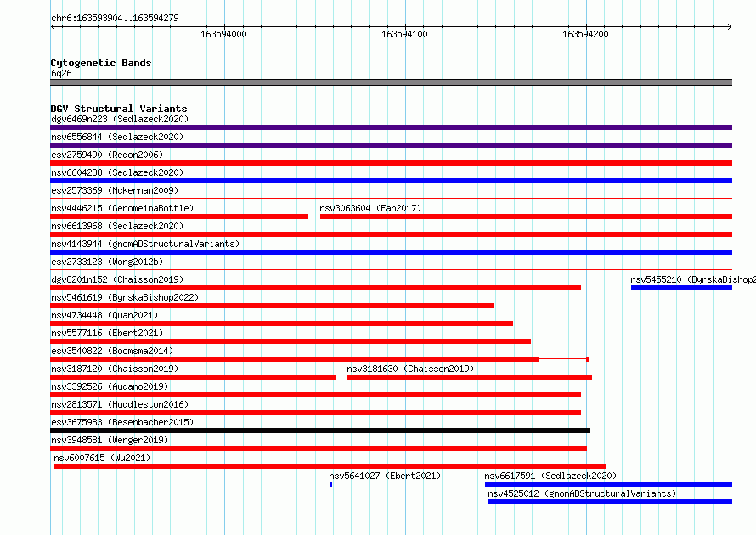Select the nsv6556844 (Sedlazeck2020) label

pos(117,137)
